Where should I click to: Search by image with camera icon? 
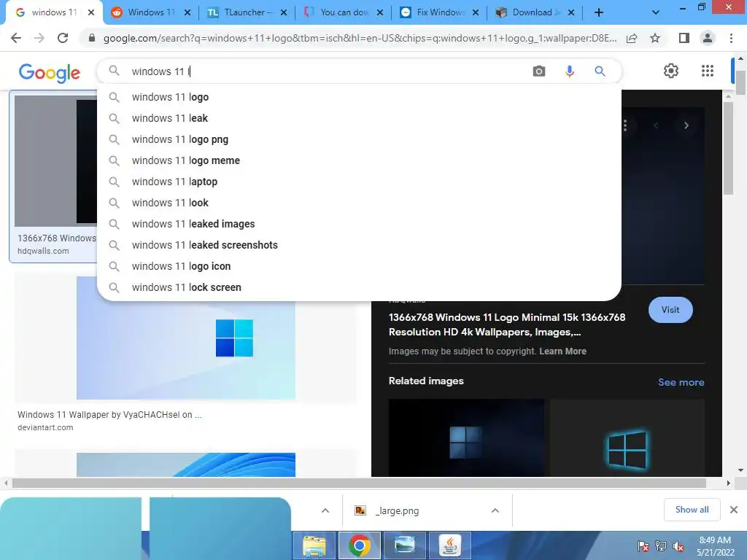(x=539, y=71)
